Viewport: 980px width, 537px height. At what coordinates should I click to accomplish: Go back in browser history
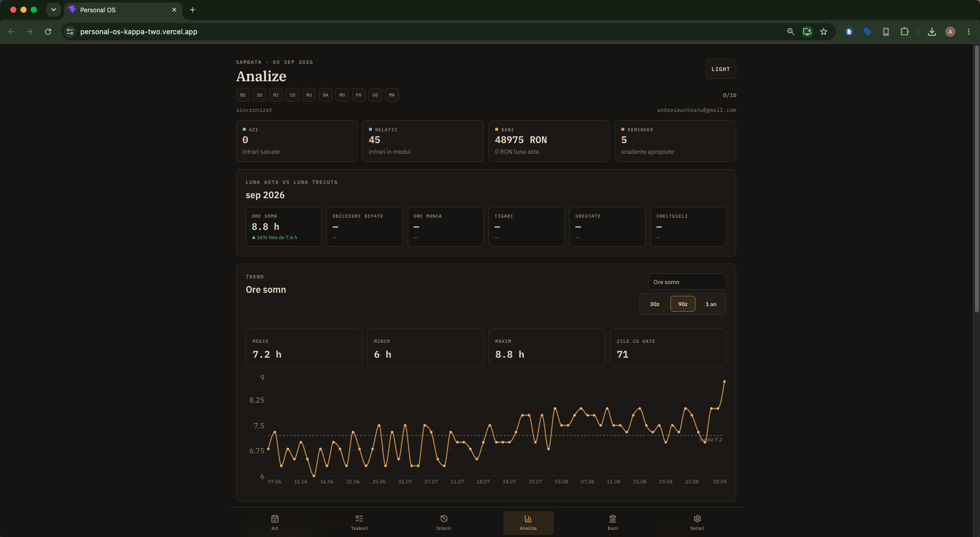tap(11, 32)
